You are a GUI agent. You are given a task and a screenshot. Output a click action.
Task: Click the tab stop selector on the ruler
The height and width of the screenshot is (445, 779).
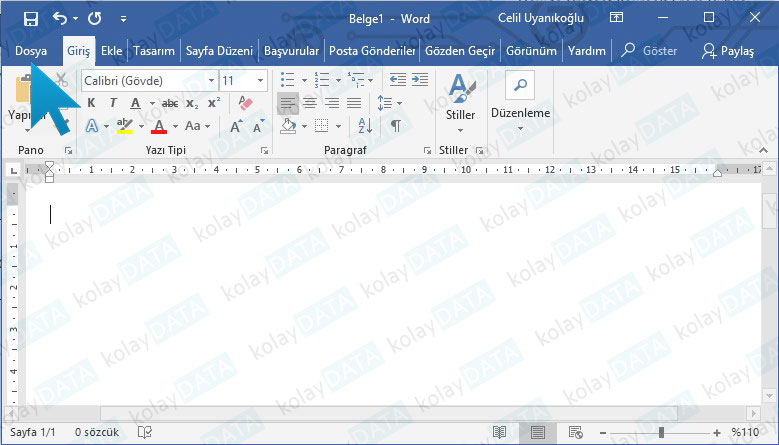pos(14,170)
